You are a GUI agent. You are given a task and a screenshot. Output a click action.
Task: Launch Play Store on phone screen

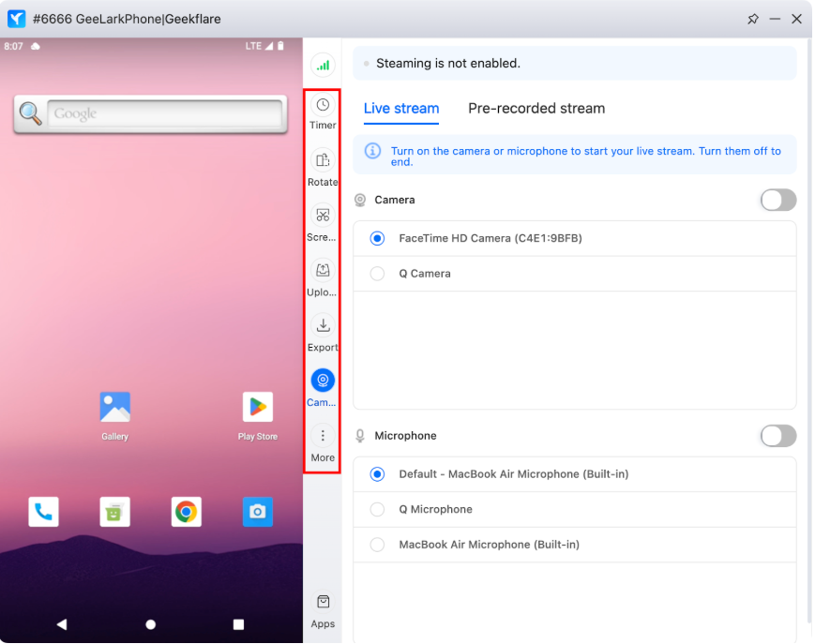pyautogui.click(x=258, y=408)
